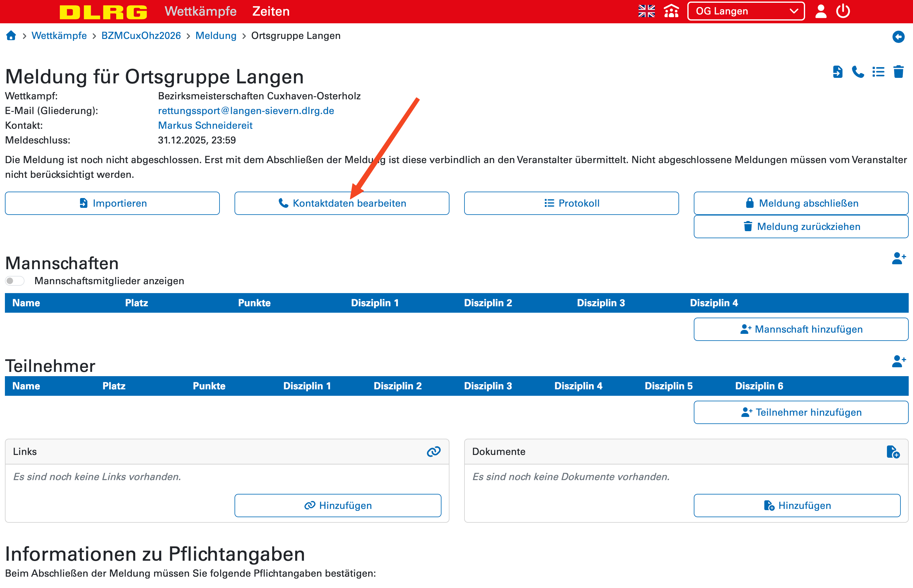Click the Mannschaft hinzufügen button

[x=801, y=329]
